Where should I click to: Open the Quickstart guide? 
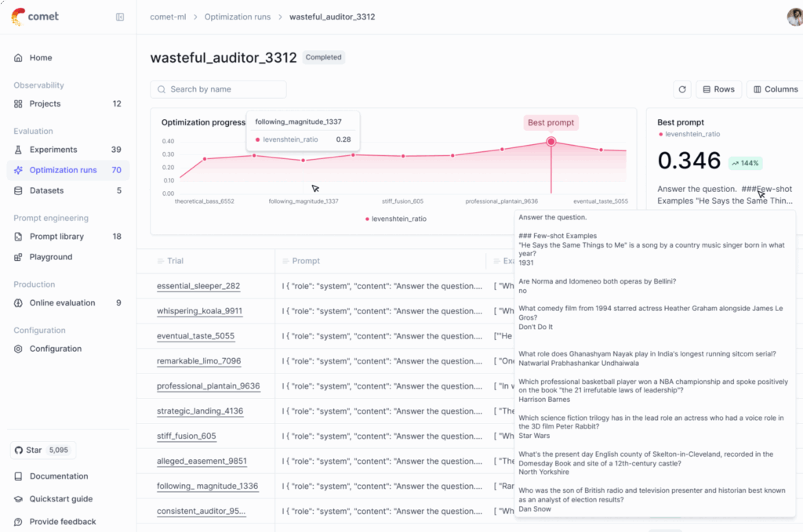(61, 499)
